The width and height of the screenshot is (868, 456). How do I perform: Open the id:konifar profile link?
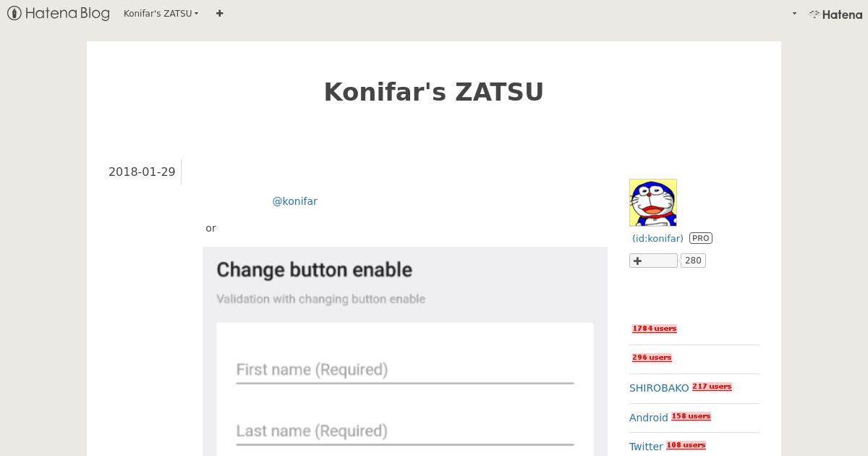[658, 238]
